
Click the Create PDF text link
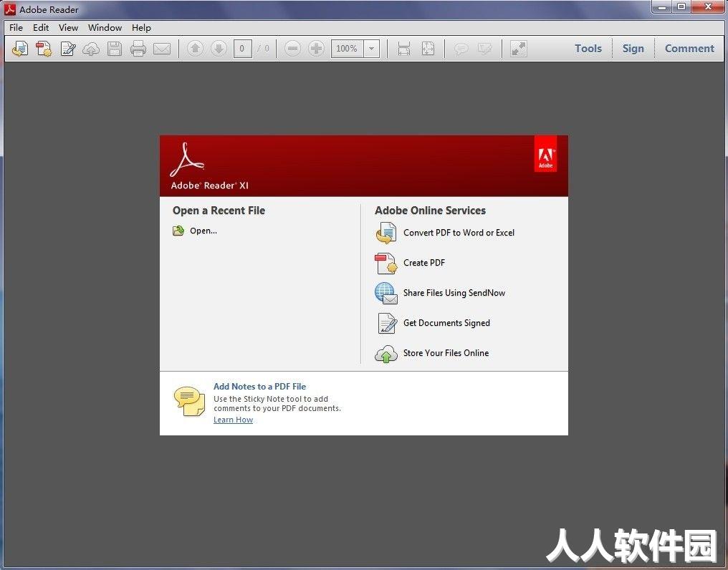pos(424,263)
